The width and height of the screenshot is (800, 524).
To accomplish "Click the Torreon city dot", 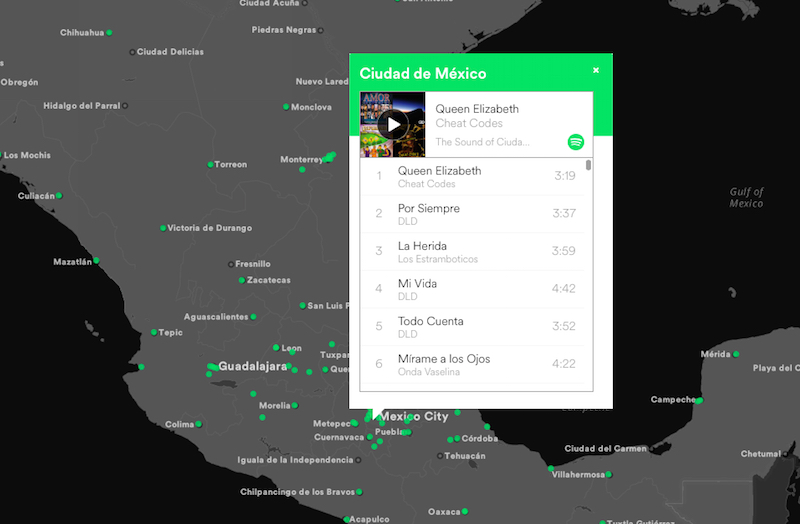I will click(210, 164).
